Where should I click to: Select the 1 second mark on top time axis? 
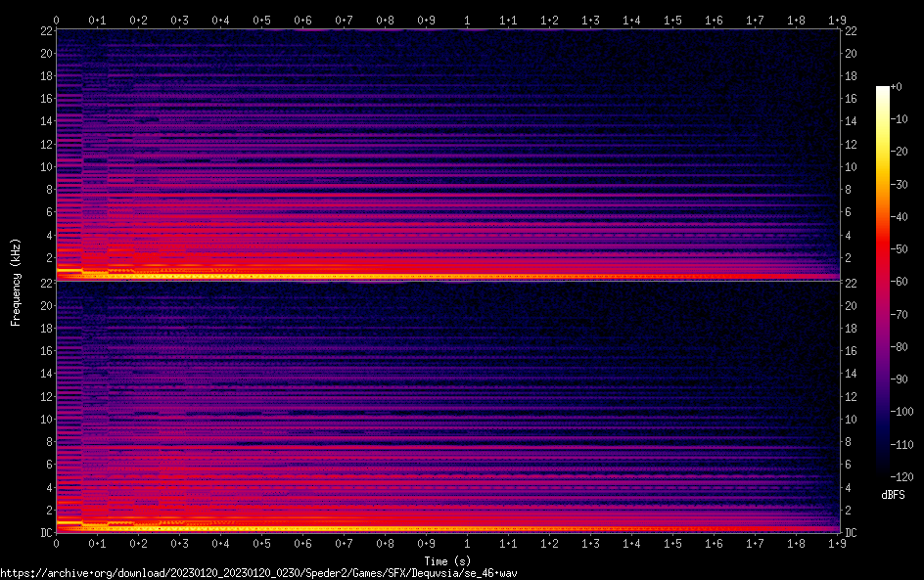[x=467, y=20]
